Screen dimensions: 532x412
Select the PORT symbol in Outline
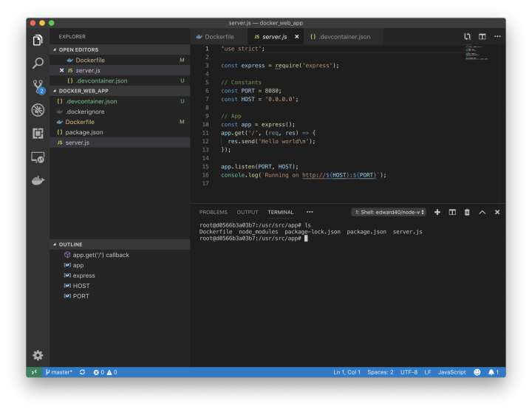point(120,296)
